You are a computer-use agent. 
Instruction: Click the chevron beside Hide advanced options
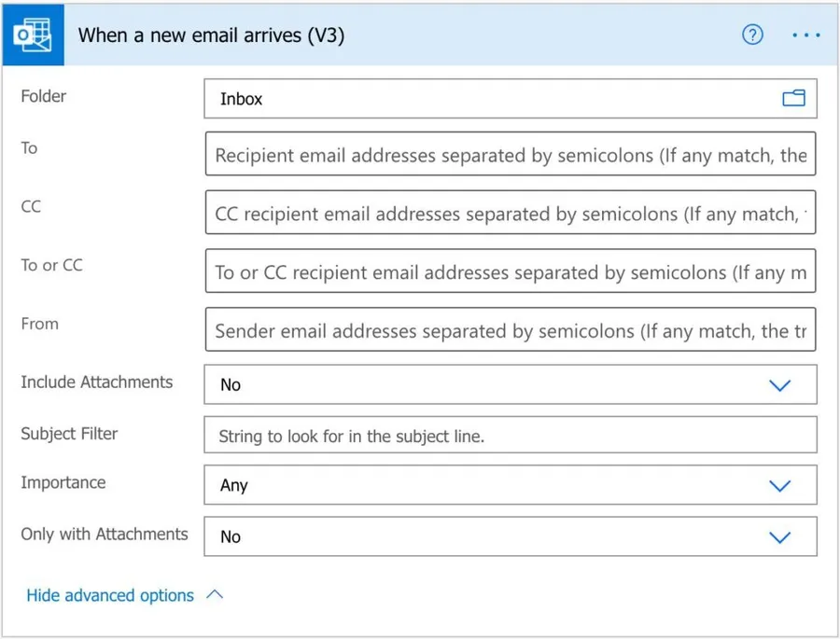[x=215, y=595]
